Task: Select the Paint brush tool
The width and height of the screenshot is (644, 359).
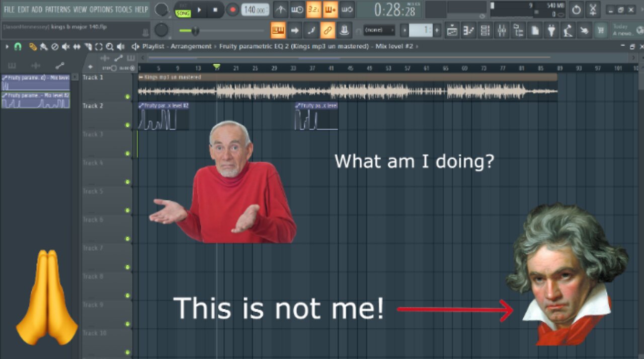Action: click(x=44, y=46)
